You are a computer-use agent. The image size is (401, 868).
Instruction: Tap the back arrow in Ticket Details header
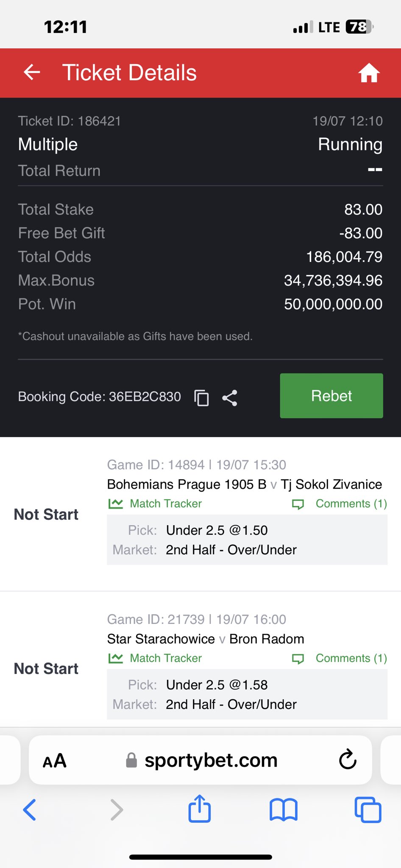click(32, 72)
